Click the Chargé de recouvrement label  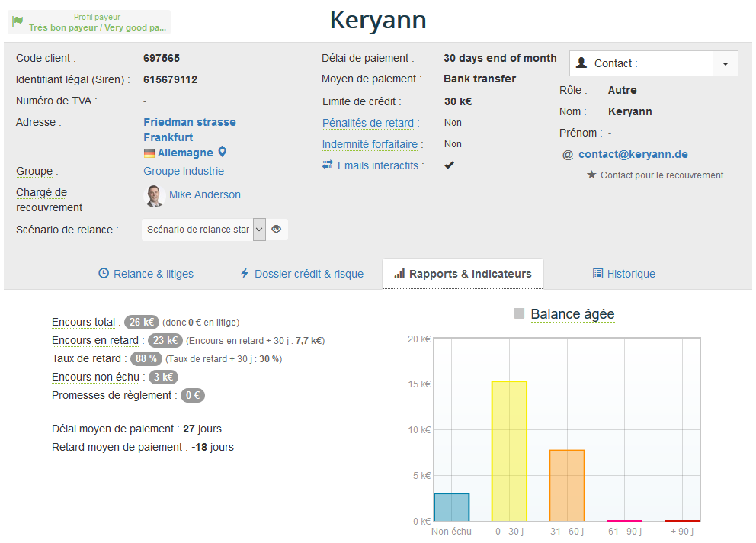(x=50, y=200)
